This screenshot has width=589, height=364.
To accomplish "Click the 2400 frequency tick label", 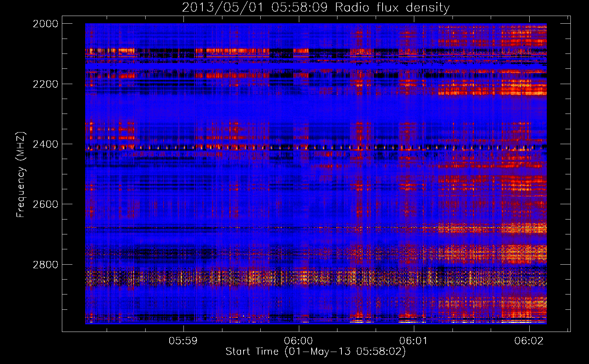I will [46, 145].
